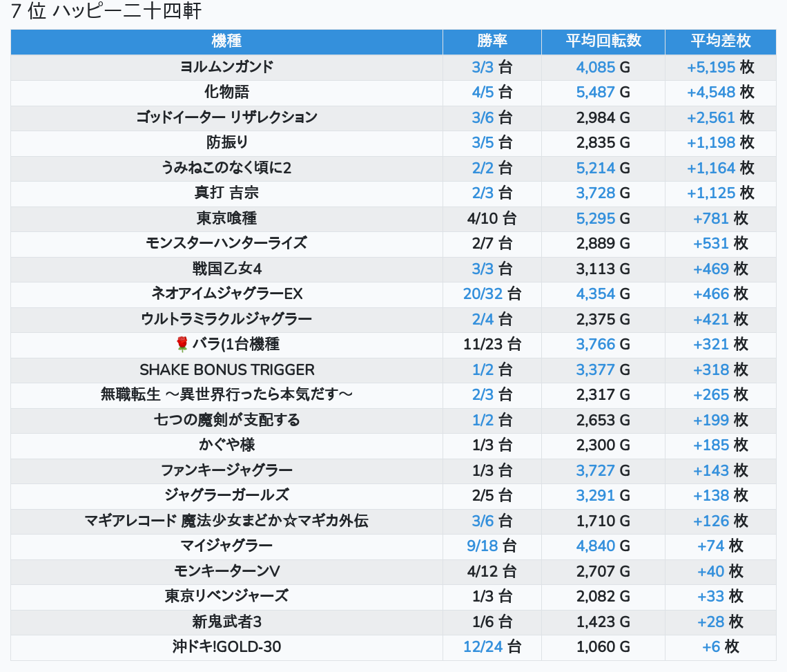The height and width of the screenshot is (672, 787).
Task: Click the 化物語 machine name
Action: pyautogui.click(x=226, y=92)
